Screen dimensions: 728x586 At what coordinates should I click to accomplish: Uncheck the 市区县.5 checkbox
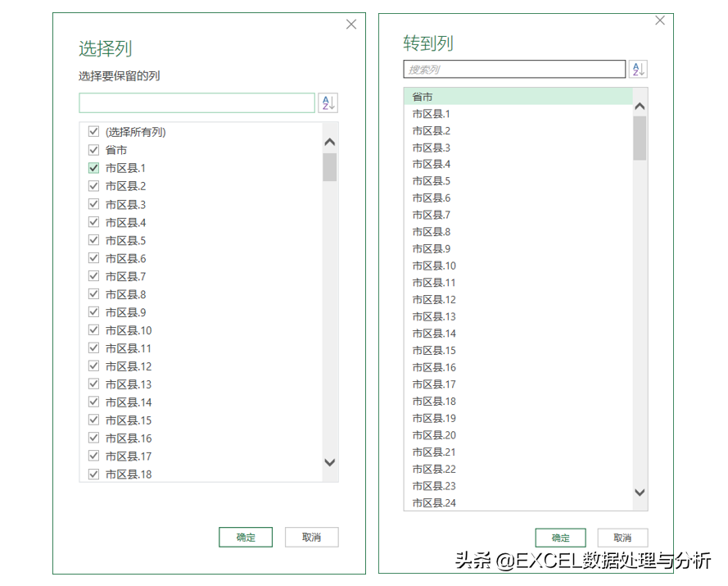pyautogui.click(x=94, y=240)
